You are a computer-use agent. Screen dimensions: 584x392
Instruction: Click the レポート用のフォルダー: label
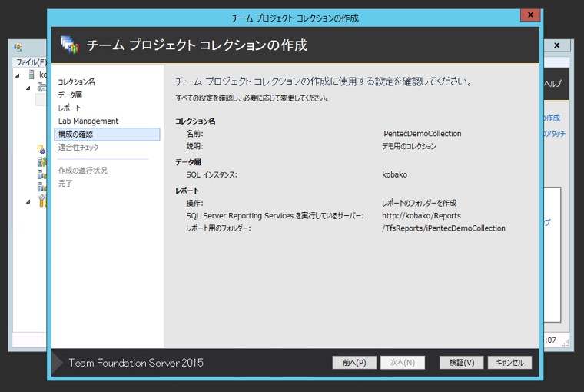(219, 228)
